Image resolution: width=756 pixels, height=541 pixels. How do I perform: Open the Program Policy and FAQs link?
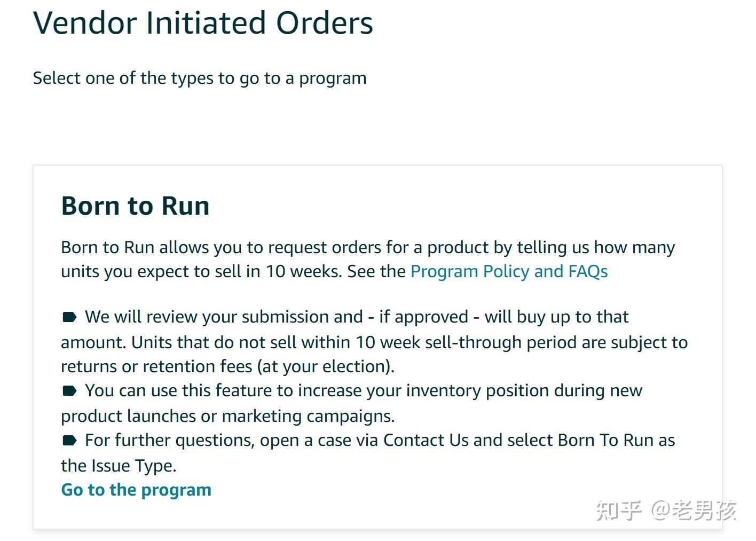pyautogui.click(x=509, y=271)
